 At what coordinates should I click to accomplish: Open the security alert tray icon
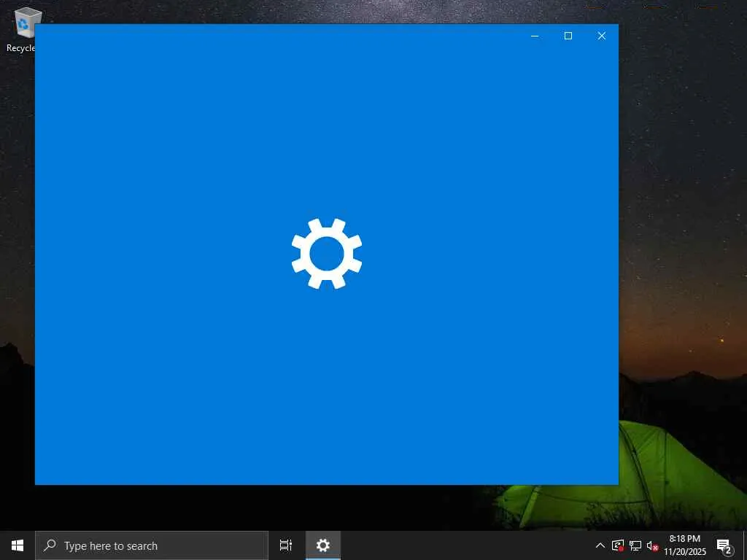click(x=618, y=545)
